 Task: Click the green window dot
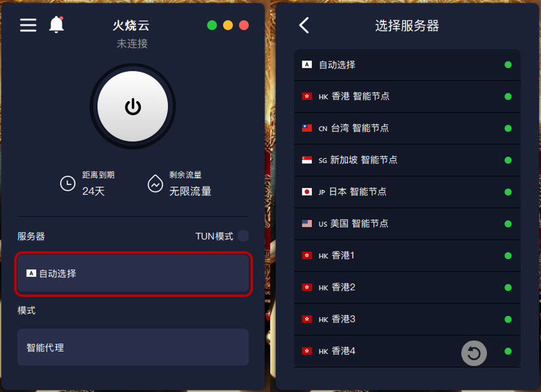212,25
